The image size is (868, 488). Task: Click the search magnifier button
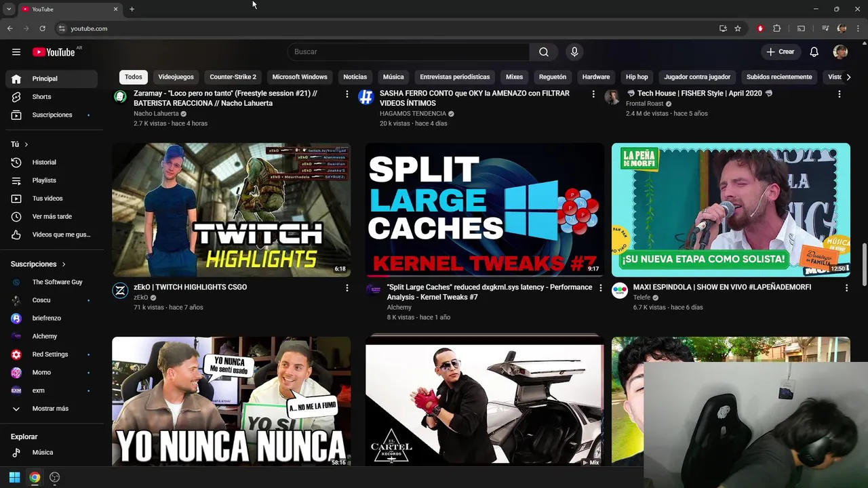click(x=544, y=52)
